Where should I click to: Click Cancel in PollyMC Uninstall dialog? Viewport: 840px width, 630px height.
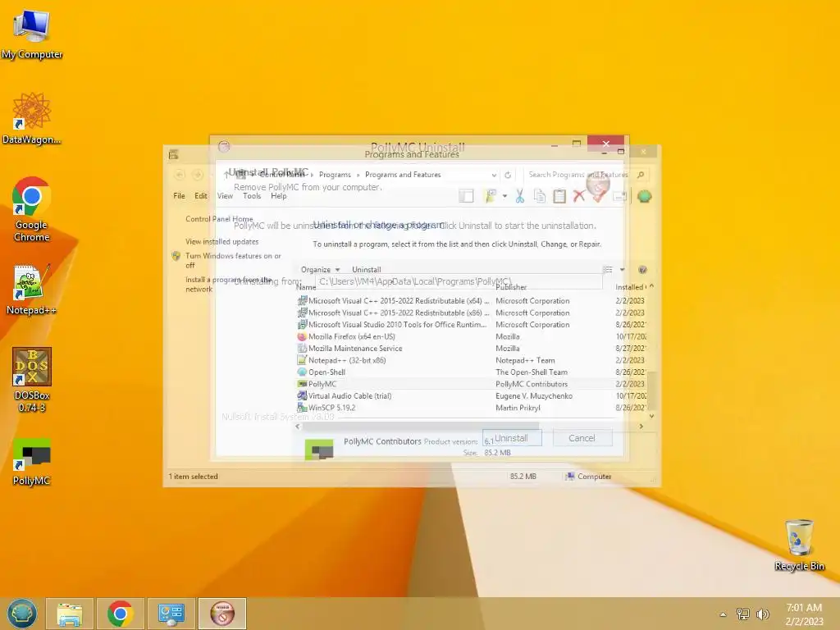tap(582, 438)
